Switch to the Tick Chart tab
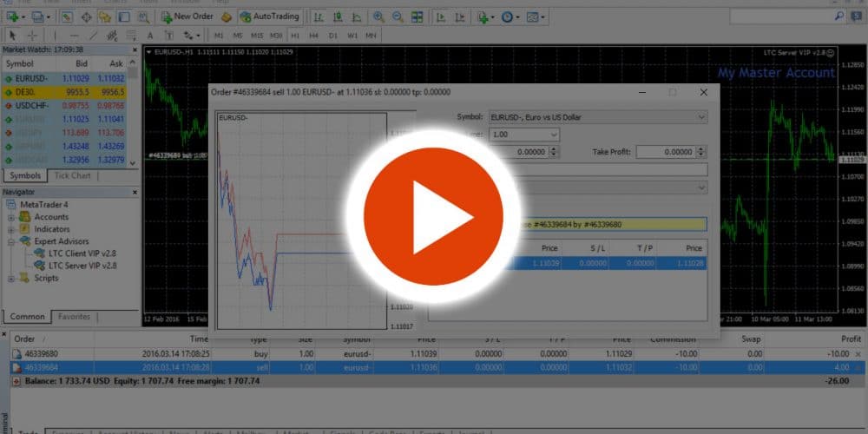868x434 pixels. [x=73, y=176]
